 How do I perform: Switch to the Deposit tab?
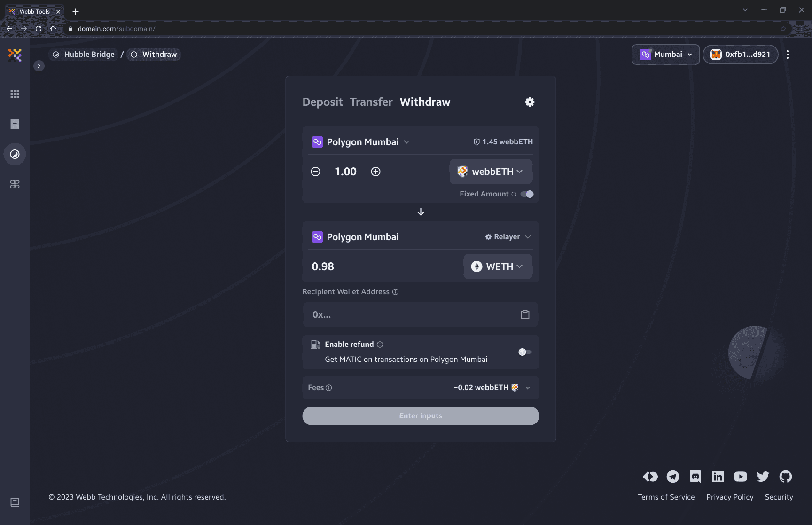[322, 102]
